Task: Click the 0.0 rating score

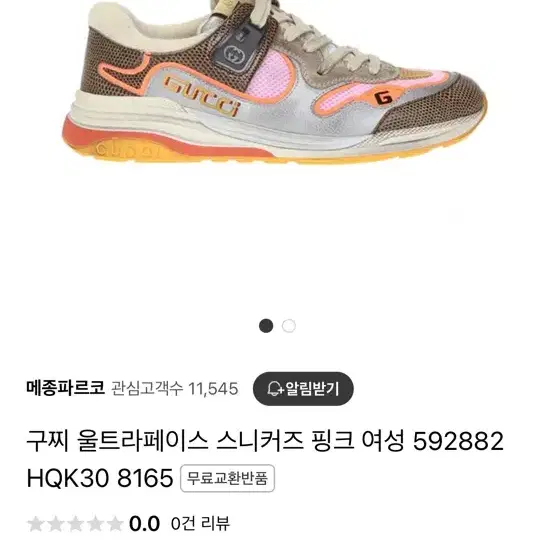Action: click(x=144, y=524)
